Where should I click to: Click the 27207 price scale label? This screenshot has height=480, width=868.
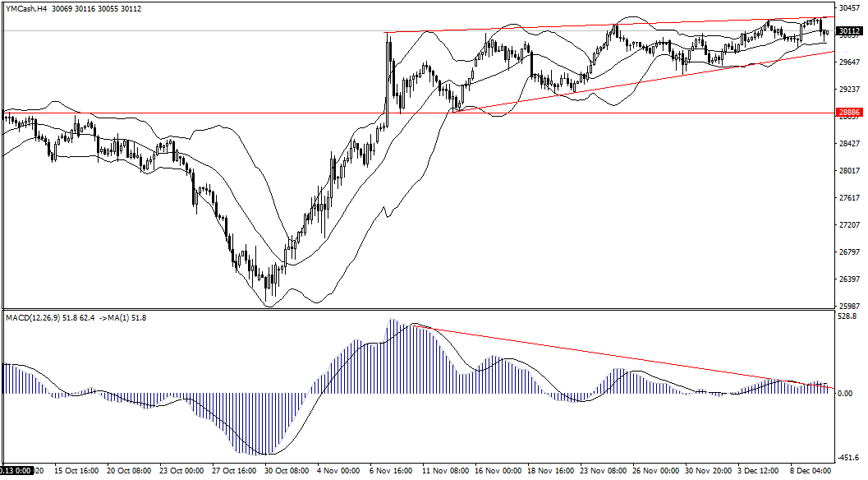click(848, 224)
